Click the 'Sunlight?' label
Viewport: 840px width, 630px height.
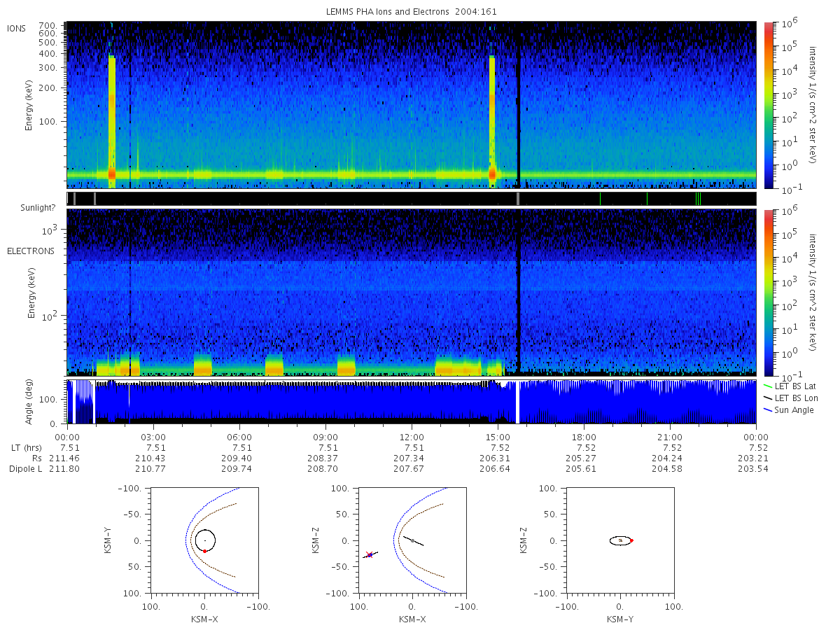coord(39,209)
